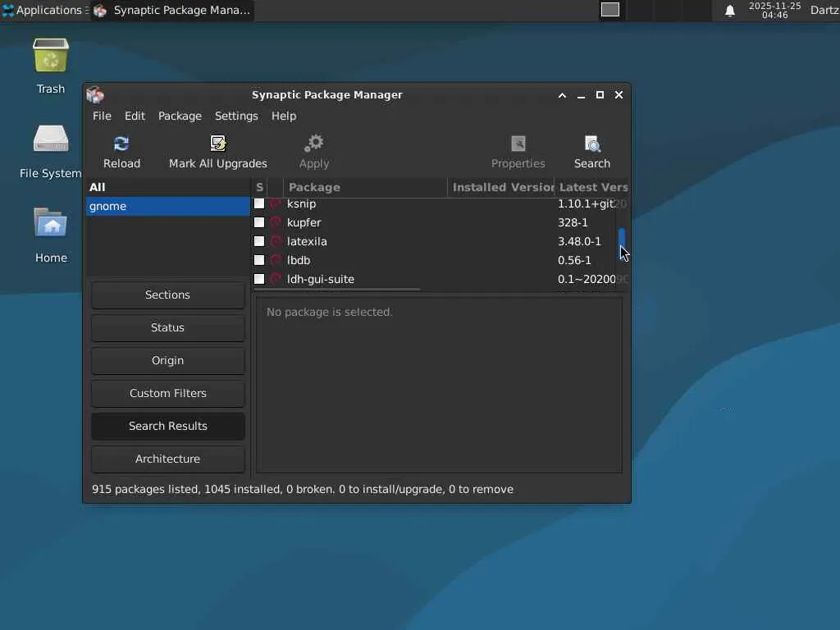Click the Debian swirl icon beside ldh-gui-suite
This screenshot has height=630, width=840.
276,279
